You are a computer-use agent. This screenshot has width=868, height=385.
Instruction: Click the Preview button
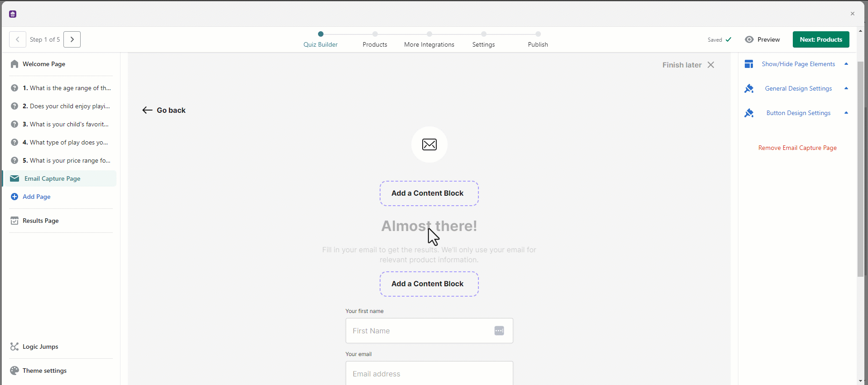(x=762, y=39)
